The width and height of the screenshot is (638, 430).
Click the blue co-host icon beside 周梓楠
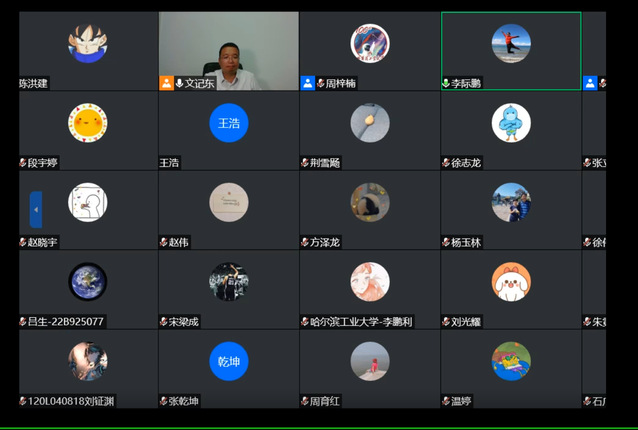tap(308, 83)
